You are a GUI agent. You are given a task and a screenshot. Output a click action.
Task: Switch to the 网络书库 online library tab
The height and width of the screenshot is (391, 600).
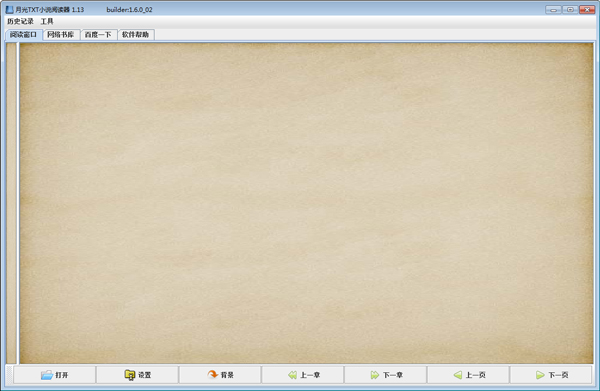tap(60, 35)
